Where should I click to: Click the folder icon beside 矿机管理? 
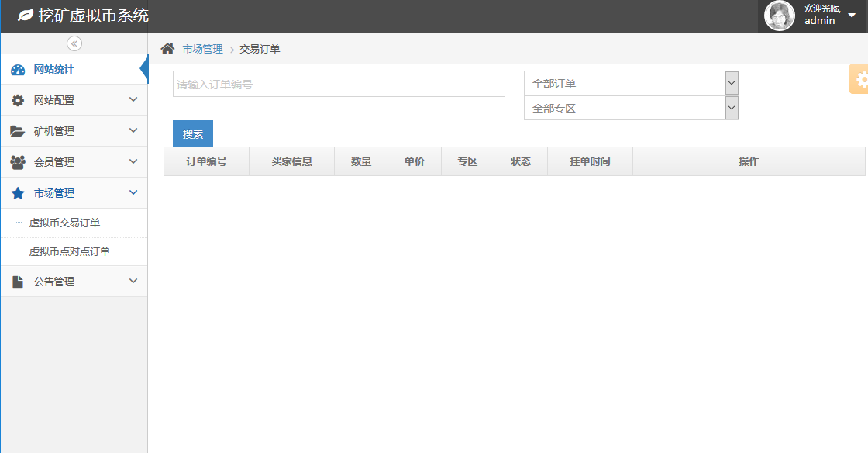point(18,132)
